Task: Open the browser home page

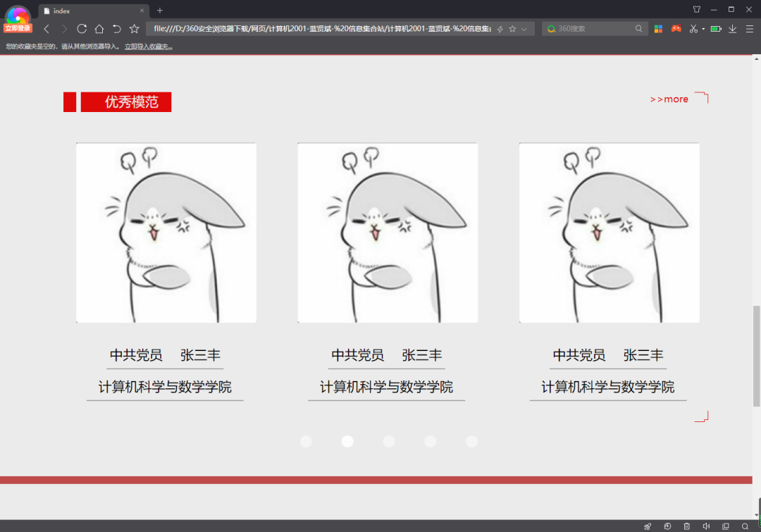Action: pos(99,29)
